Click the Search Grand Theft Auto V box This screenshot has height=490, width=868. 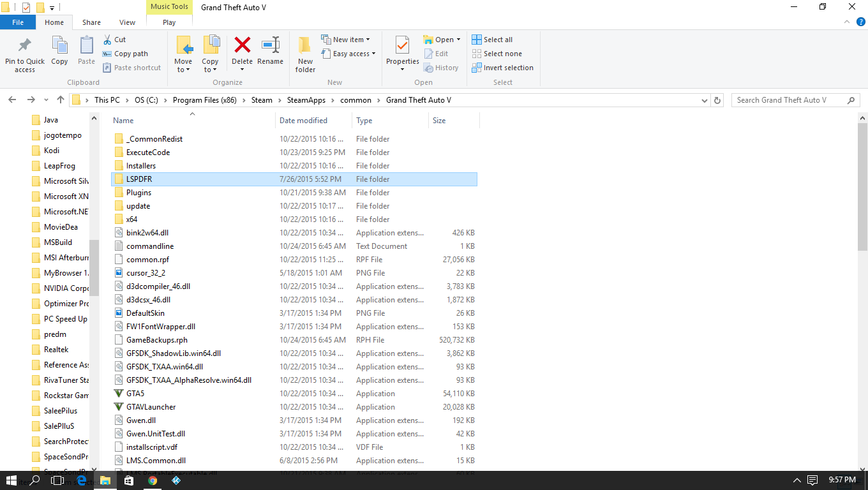coord(788,100)
